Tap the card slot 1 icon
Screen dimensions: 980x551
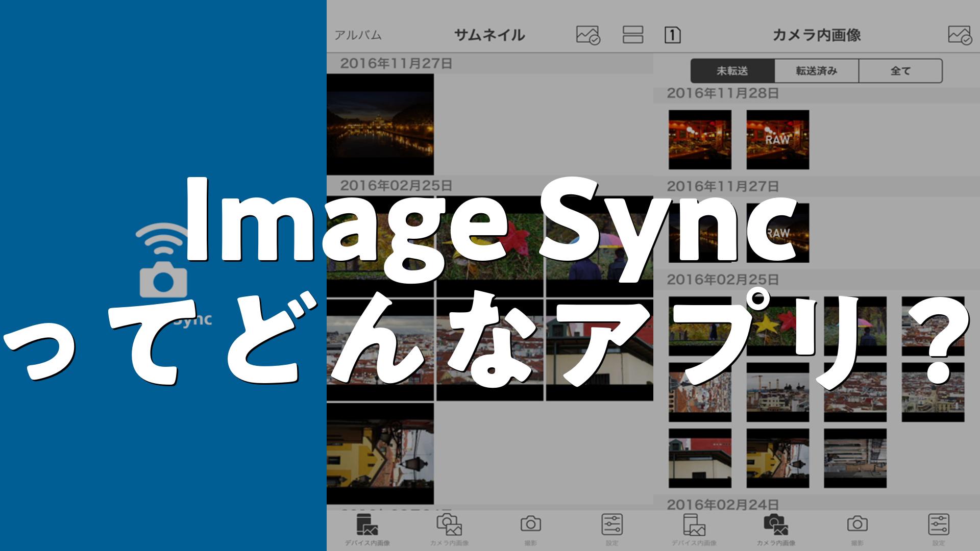[673, 35]
